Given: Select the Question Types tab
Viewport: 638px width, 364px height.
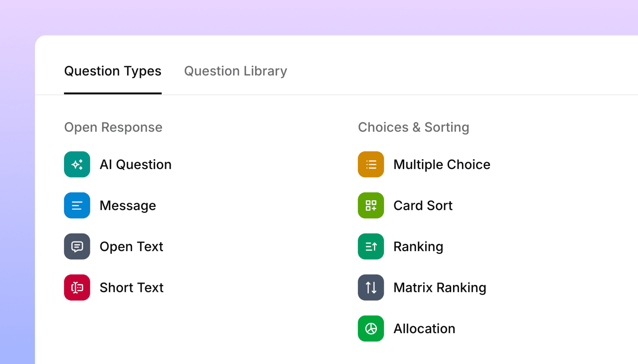Looking at the screenshot, I should point(113,71).
